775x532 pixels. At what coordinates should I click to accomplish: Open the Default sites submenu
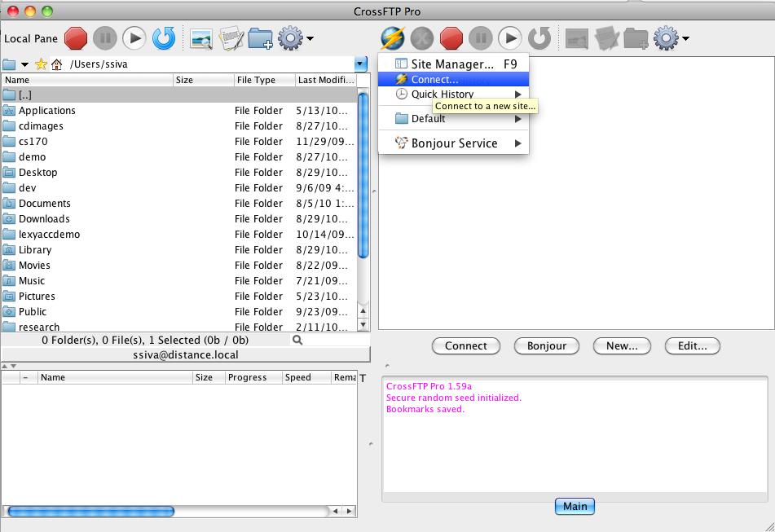[454, 119]
